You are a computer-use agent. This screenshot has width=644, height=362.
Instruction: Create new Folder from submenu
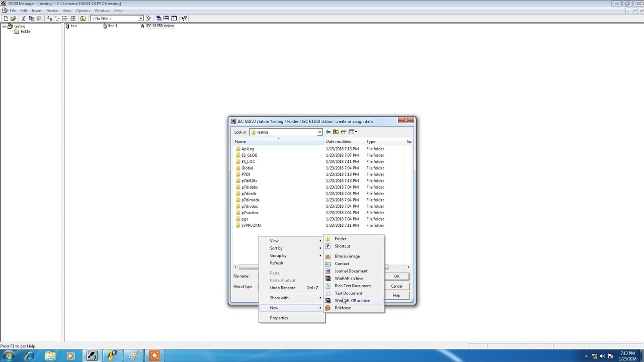[354, 239]
